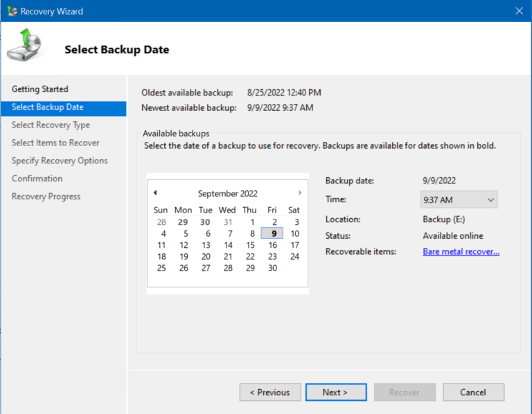This screenshot has height=414, width=532.
Task: Select the highlighted date 9 in calendar
Action: pos(272,233)
